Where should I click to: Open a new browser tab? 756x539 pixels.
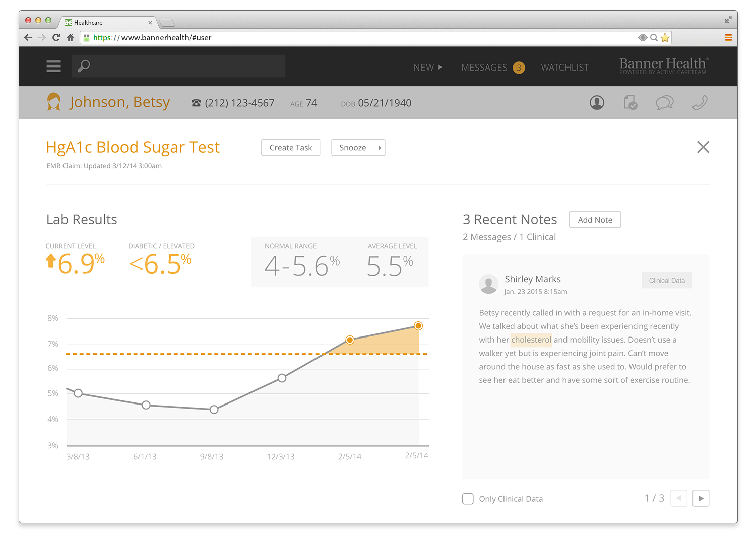point(167,23)
